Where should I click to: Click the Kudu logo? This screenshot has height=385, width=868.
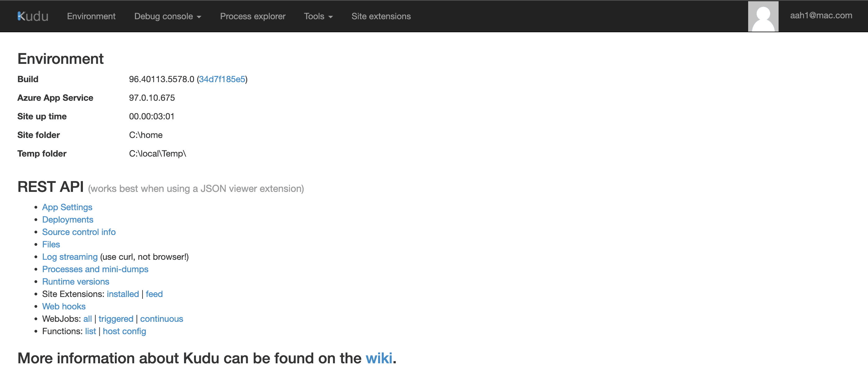click(33, 16)
